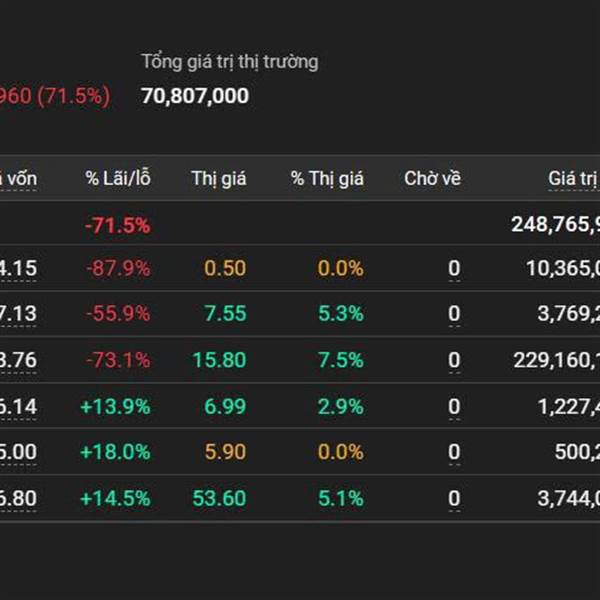The height and width of the screenshot is (600, 600).
Task: Select the +13.9% profit cell
Action: point(117,406)
